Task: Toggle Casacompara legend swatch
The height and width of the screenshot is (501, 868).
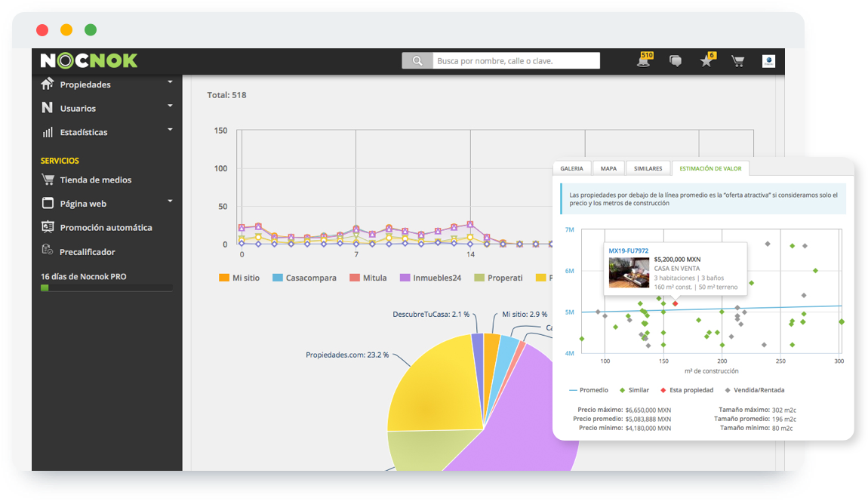Action: 278,278
